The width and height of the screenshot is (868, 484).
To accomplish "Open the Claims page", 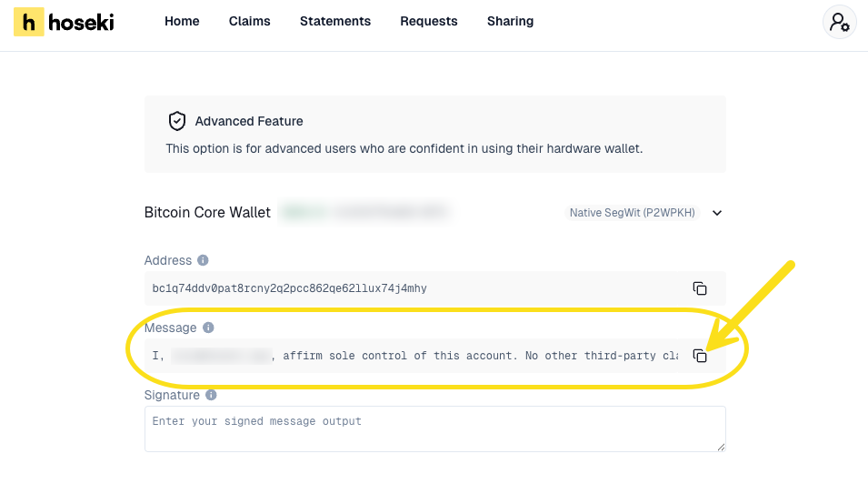I will point(249,21).
